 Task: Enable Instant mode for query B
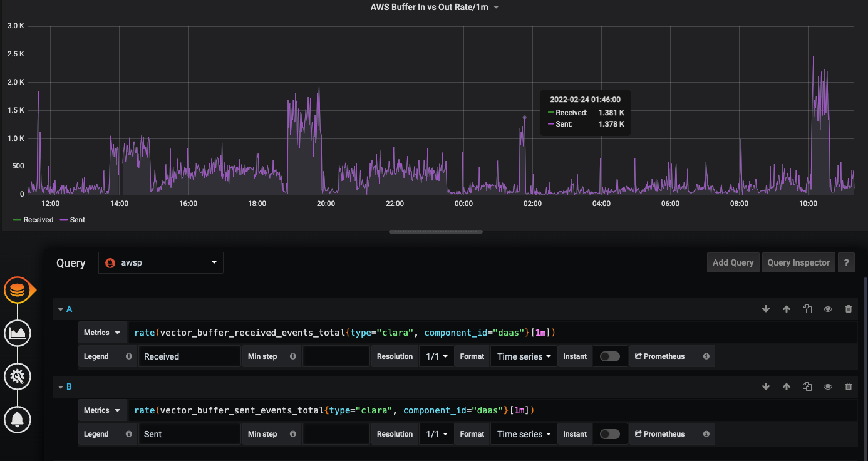(609, 433)
